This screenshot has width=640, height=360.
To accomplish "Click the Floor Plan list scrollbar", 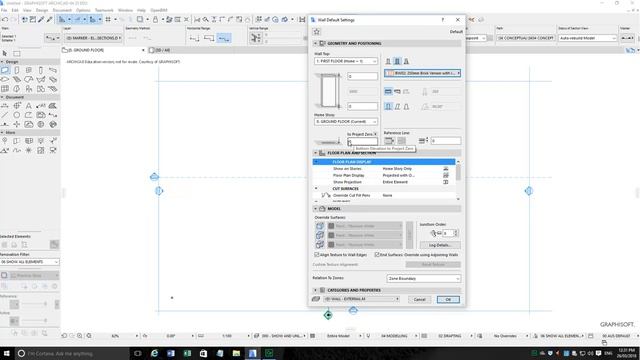I will pyautogui.click(x=458, y=180).
